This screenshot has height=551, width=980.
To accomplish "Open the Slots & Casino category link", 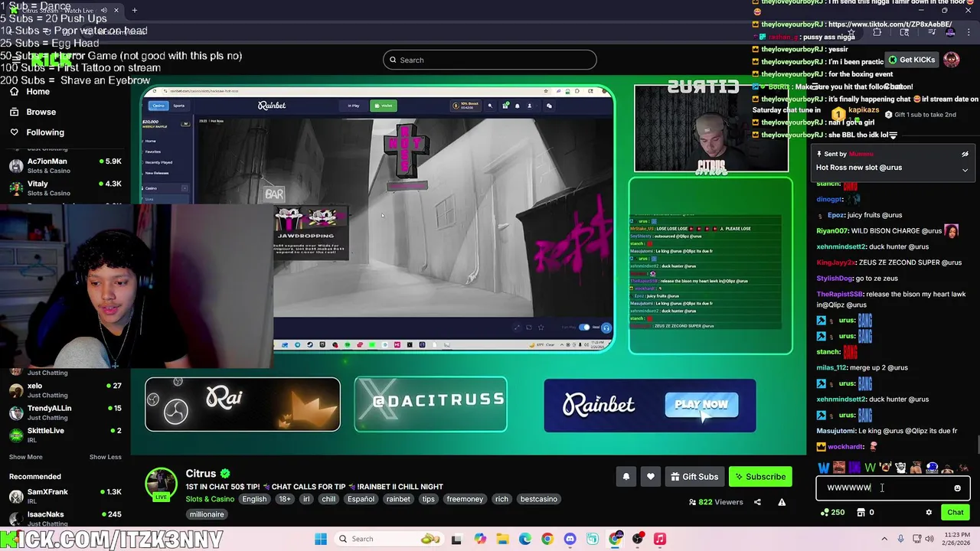I will (210, 499).
